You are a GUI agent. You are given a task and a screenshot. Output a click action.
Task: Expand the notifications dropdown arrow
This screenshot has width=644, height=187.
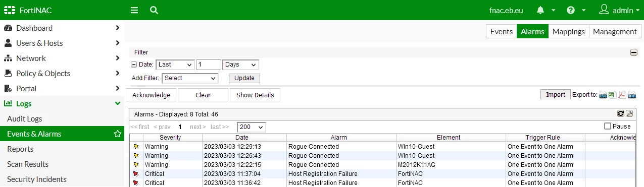[x=554, y=11]
